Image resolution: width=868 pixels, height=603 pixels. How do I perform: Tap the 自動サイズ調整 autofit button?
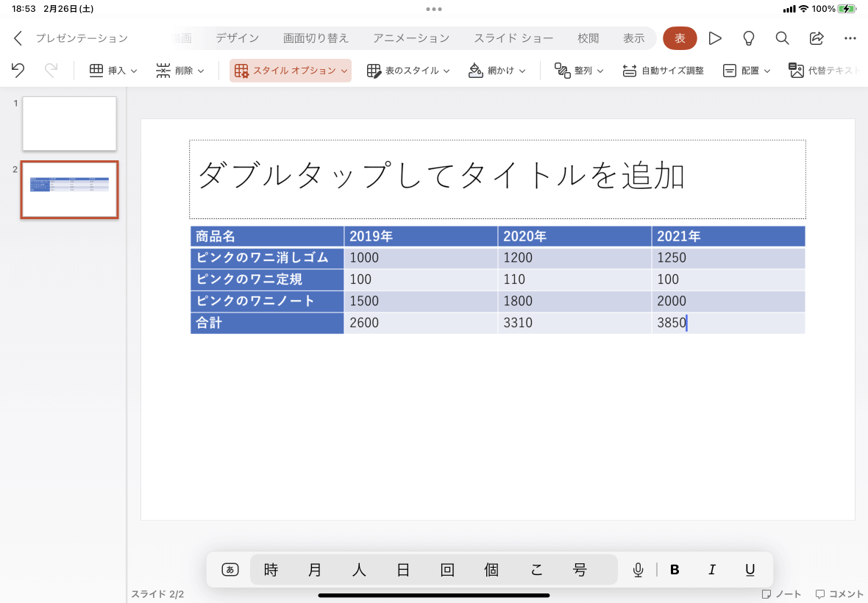pyautogui.click(x=663, y=71)
